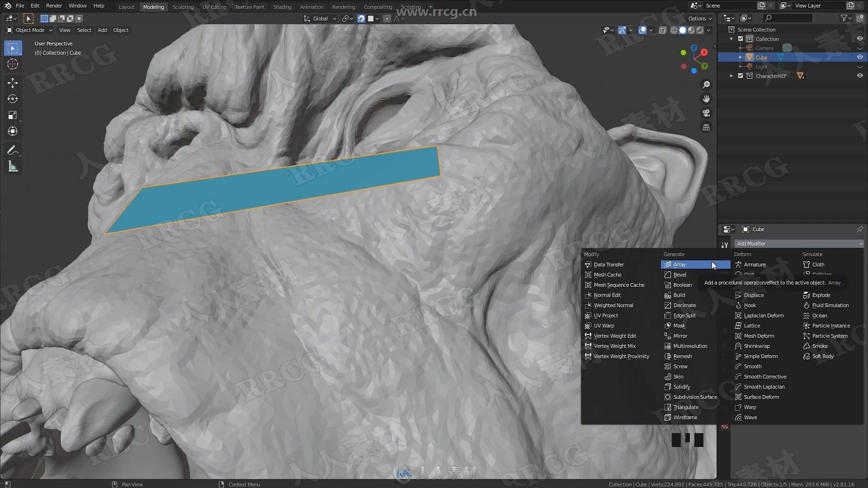Viewport: 868px width, 488px height.
Task: Select the Camera item in outliner
Action: [x=764, y=48]
